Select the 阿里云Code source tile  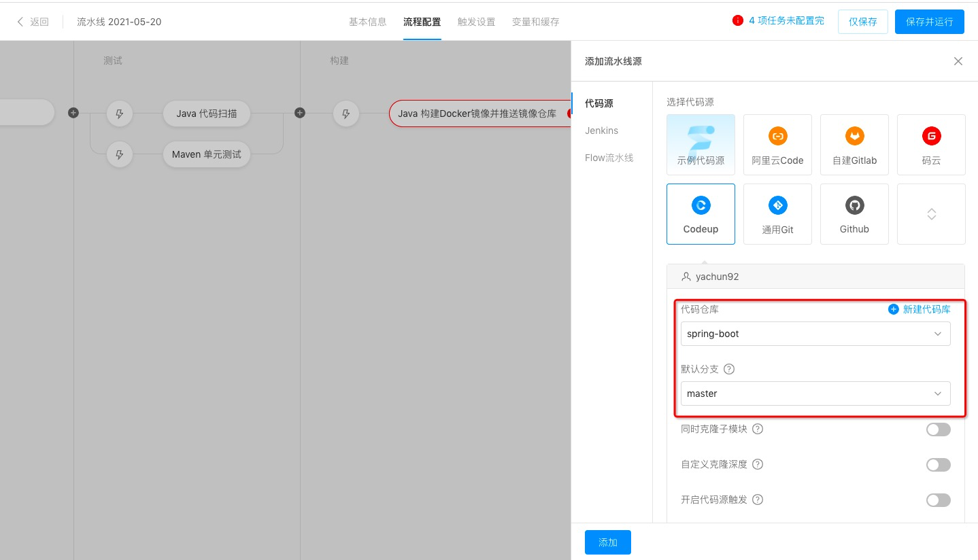777,145
